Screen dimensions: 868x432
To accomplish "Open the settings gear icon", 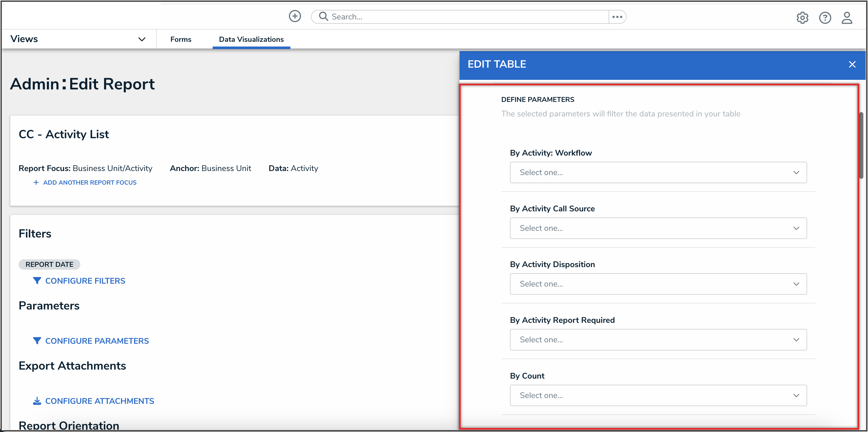I will (802, 18).
